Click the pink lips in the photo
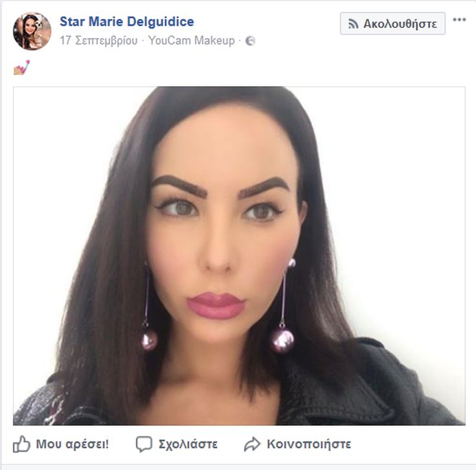This screenshot has width=476, height=470. 216,306
